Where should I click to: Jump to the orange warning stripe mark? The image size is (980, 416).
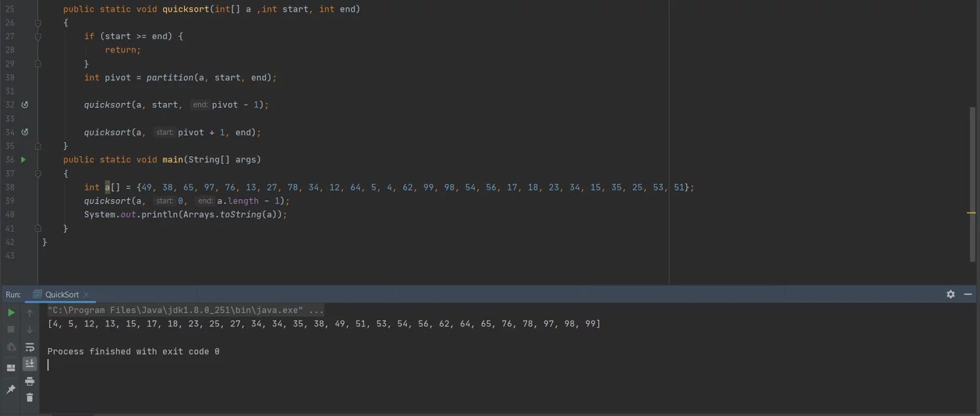[971, 213]
